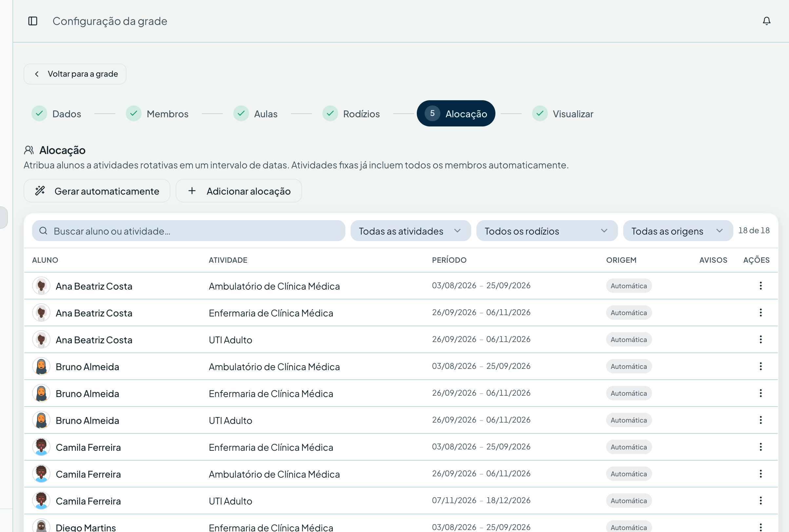Click the PERÍODO column header
Viewport: 789px width, 532px height.
(x=449, y=260)
